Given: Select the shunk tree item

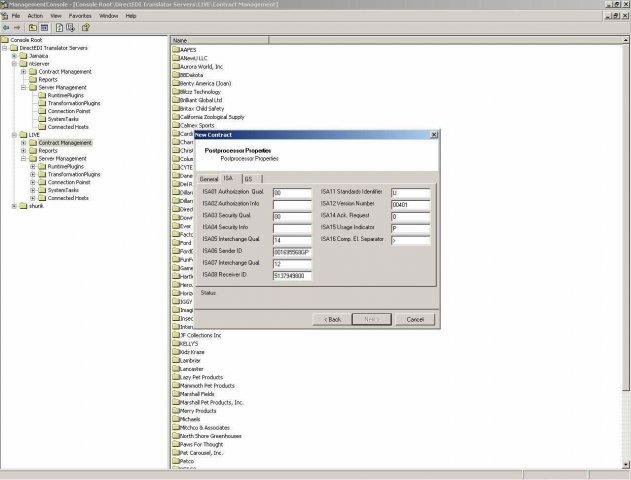Looking at the screenshot, I should [36, 206].
